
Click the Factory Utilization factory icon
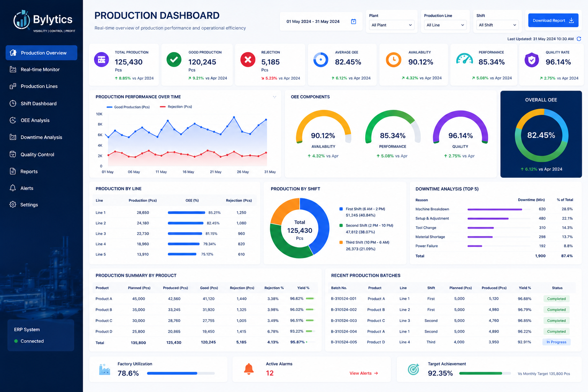point(104,369)
